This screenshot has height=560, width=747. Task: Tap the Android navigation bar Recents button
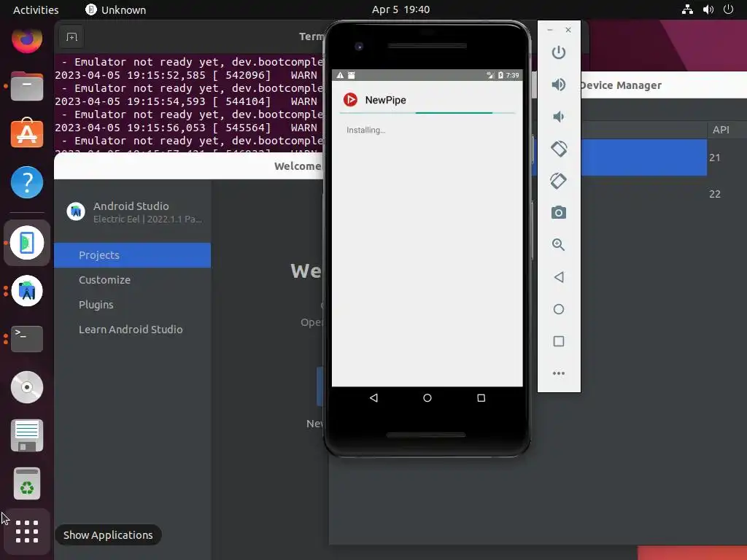click(481, 397)
